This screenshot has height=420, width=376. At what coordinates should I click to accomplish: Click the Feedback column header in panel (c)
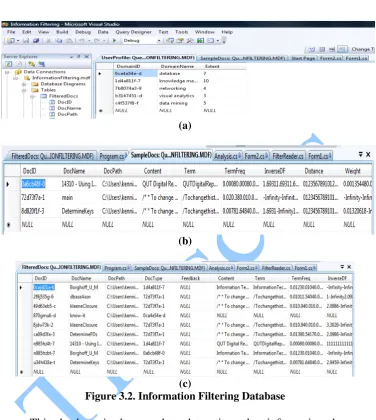pos(191,278)
